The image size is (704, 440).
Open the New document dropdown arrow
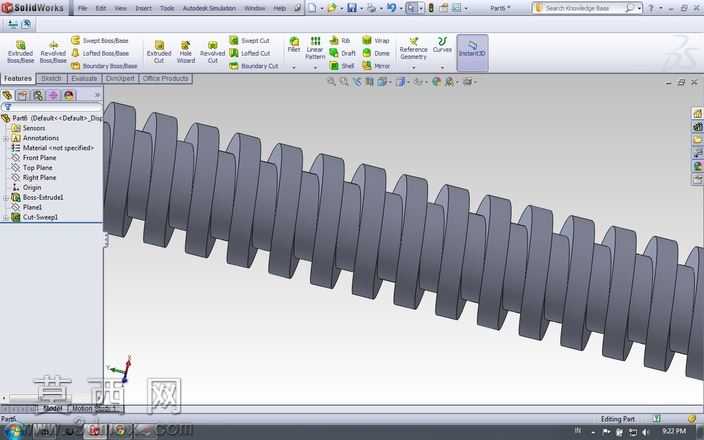[321, 9]
